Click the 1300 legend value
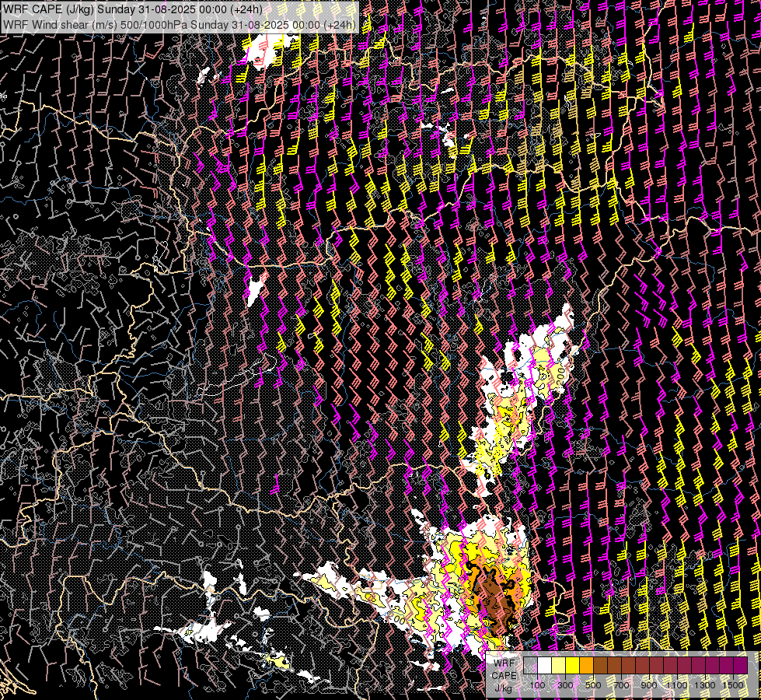Viewport: 761px width, 700px height. click(705, 685)
